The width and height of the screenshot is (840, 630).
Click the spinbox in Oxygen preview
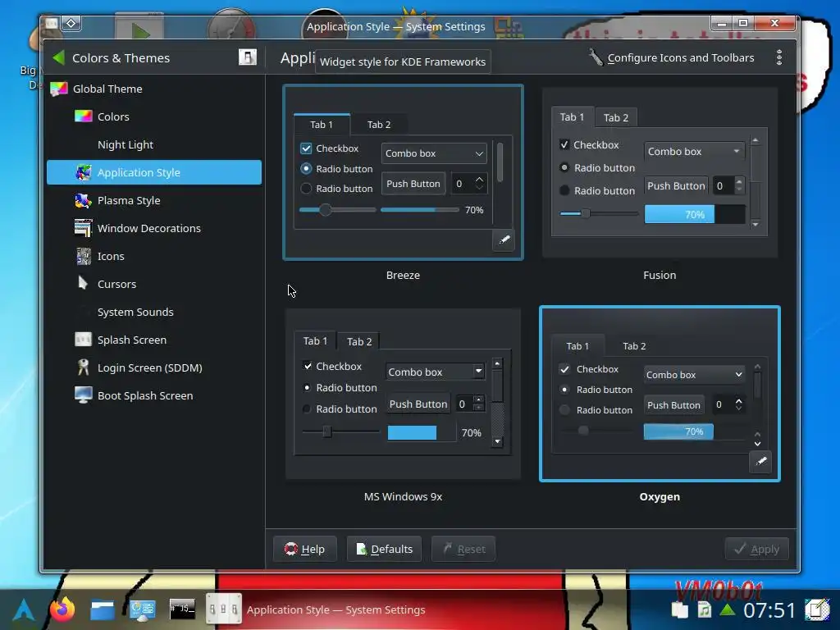pyautogui.click(x=728, y=404)
